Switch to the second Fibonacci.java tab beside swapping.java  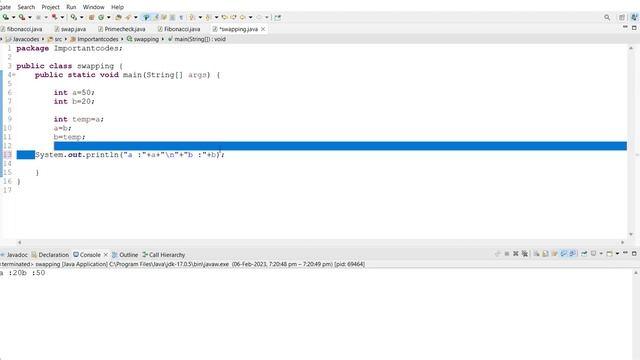[x=179, y=29]
